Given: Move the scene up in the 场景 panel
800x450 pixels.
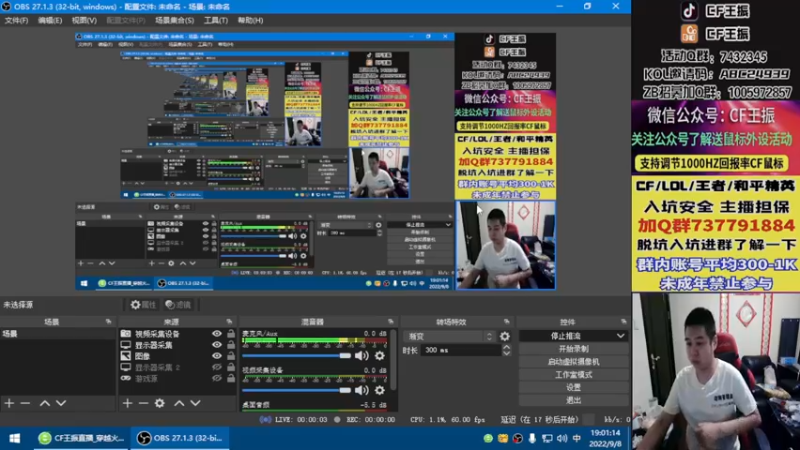Looking at the screenshot, I should coord(45,403).
